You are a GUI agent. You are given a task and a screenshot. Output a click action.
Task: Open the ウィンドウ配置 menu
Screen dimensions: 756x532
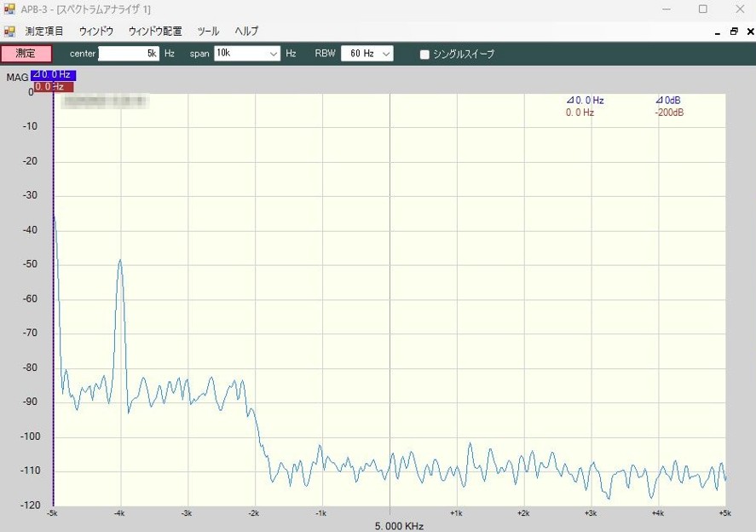click(x=155, y=32)
